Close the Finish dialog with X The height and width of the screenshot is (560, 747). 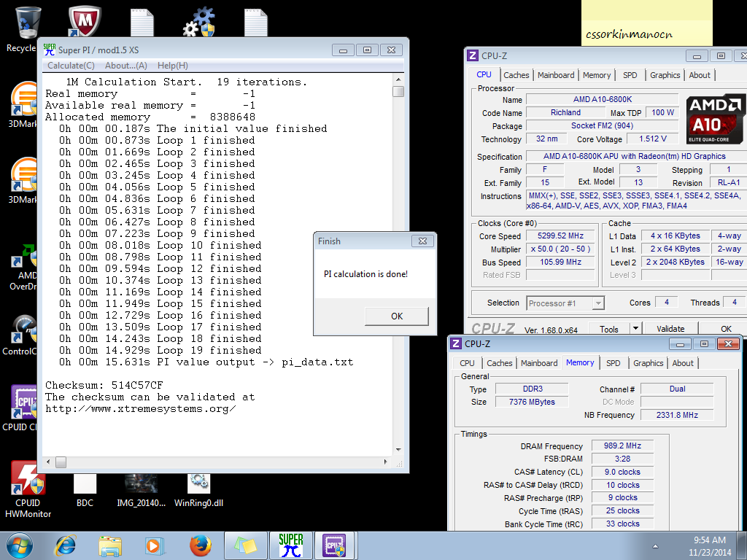422,241
